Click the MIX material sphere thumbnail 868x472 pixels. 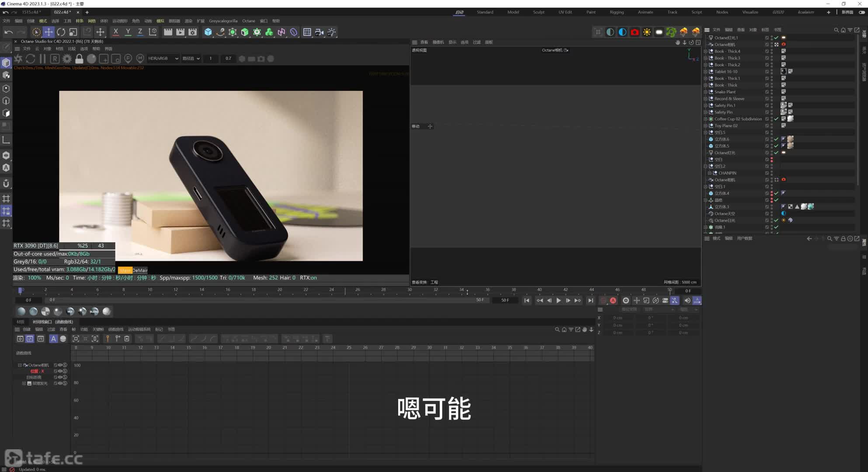click(x=70, y=311)
